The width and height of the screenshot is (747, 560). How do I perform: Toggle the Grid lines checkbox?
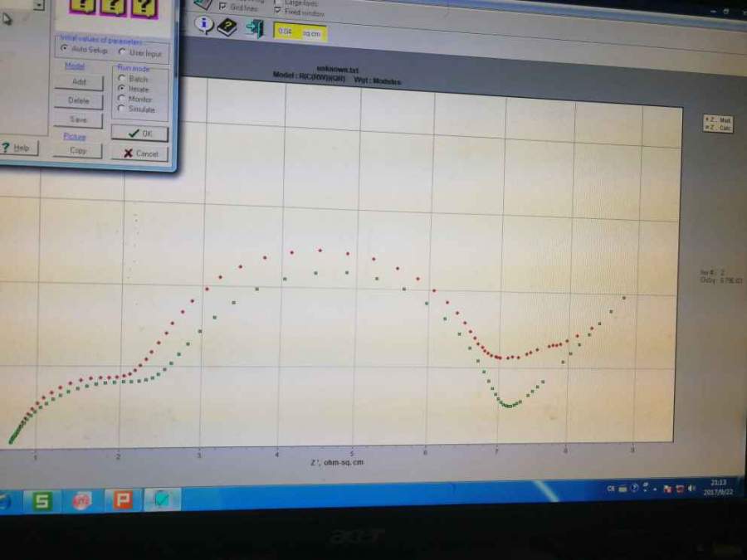click(222, 7)
